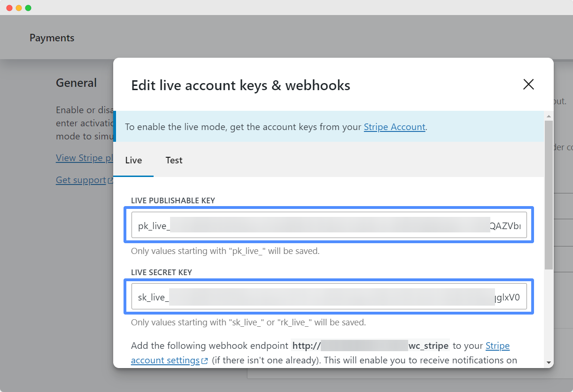Click the scrollbar down arrow in the dialog
This screenshot has height=392, width=573.
[548, 361]
